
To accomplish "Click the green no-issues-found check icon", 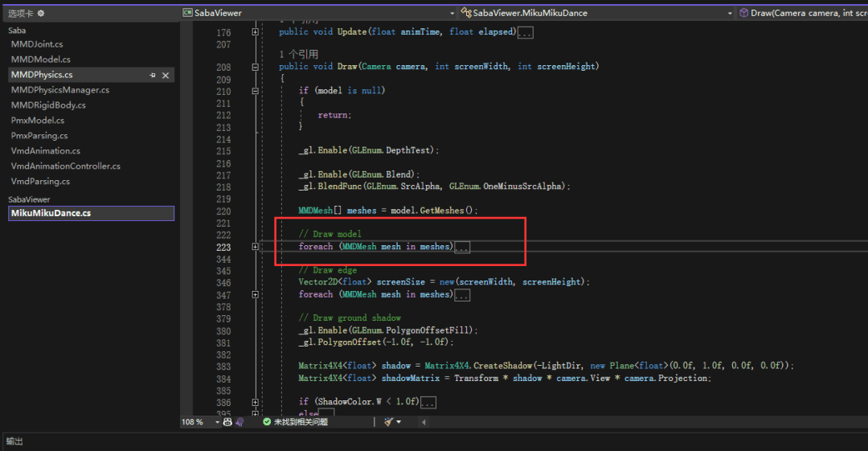I will coord(267,421).
